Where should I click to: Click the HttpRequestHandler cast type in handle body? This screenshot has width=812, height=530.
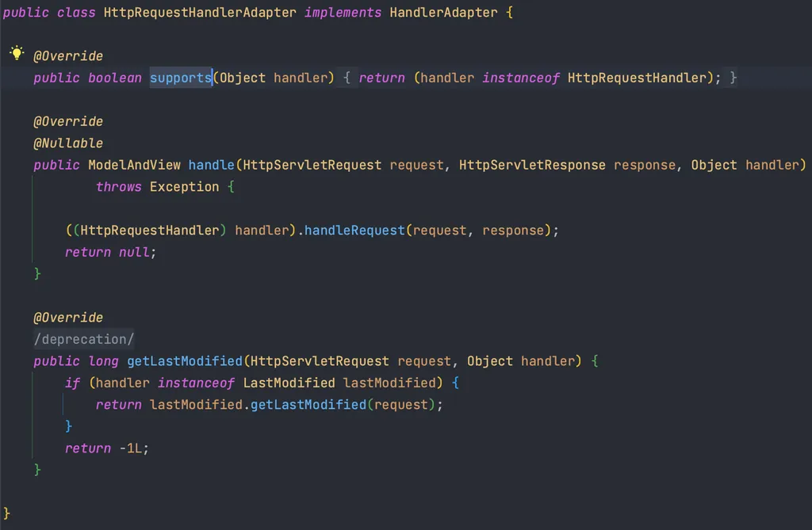tap(150, 231)
